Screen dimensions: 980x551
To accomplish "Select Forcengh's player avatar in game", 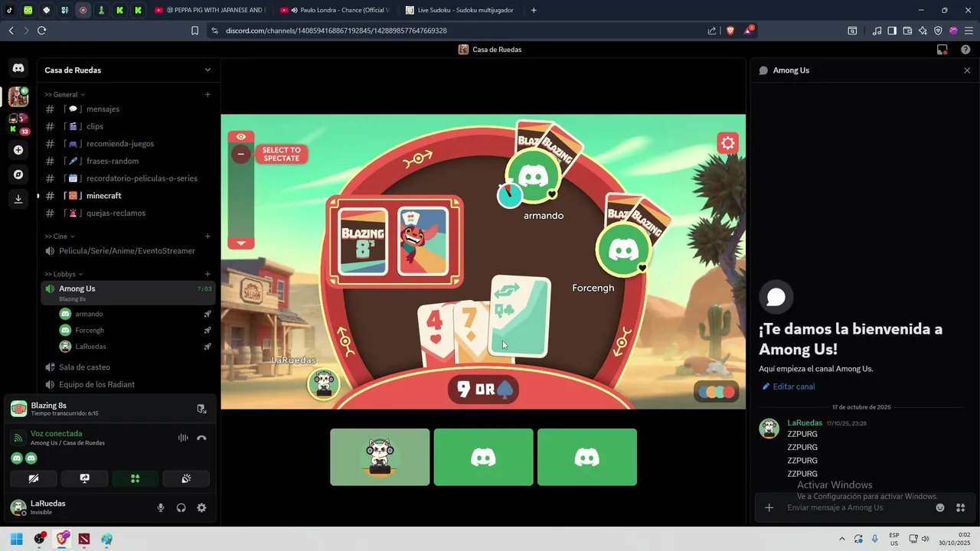I will [623, 249].
